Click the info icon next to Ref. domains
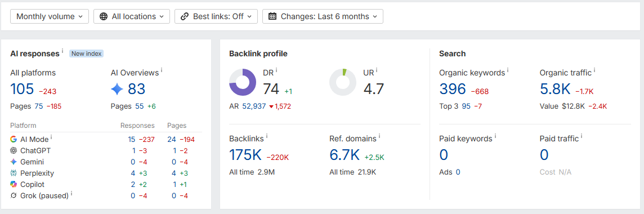This screenshot has height=214, width=644. click(379, 136)
